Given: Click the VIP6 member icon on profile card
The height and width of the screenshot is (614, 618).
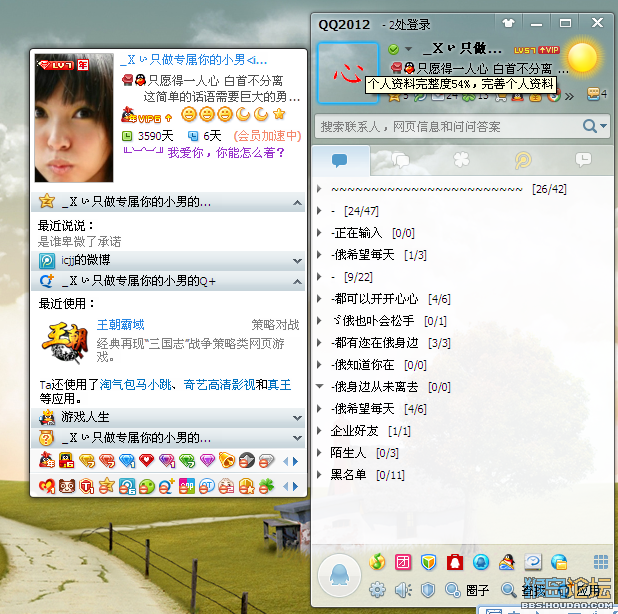Looking at the screenshot, I should point(147,116).
